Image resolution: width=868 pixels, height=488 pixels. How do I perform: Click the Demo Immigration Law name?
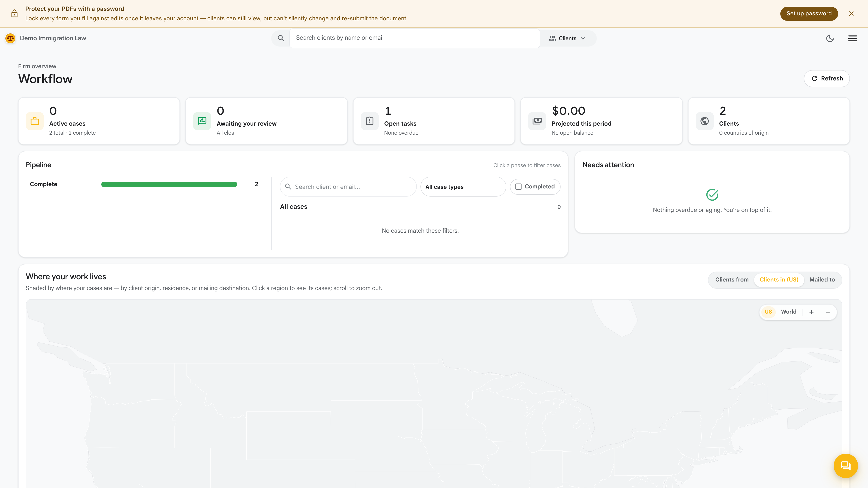point(53,38)
